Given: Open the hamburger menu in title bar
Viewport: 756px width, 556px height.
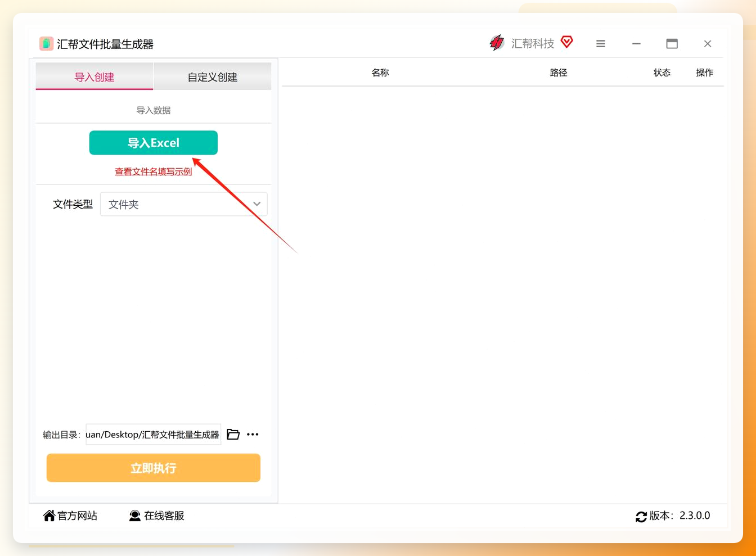Looking at the screenshot, I should pos(601,43).
